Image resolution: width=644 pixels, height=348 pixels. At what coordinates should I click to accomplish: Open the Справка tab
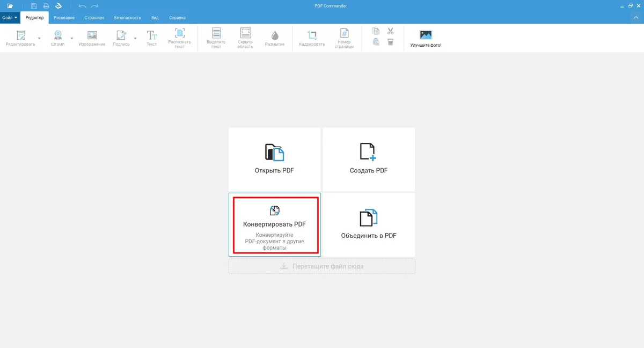(x=177, y=18)
